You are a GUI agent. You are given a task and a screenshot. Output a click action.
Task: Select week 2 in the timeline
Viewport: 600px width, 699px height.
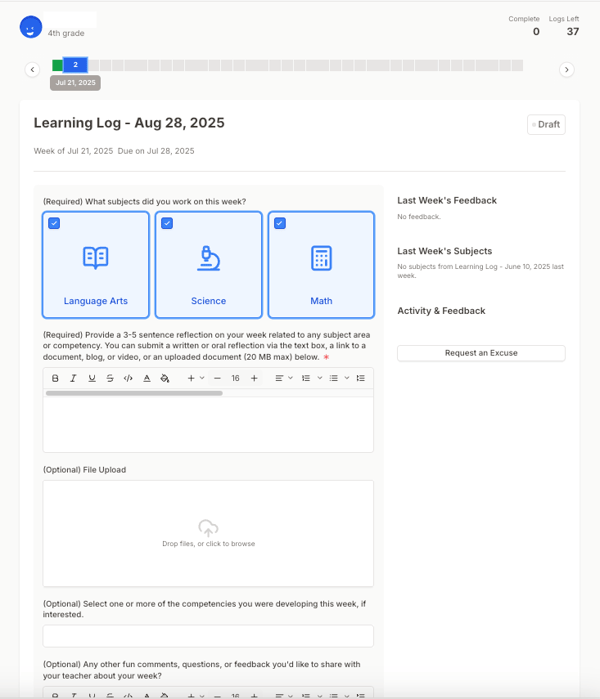coord(75,65)
